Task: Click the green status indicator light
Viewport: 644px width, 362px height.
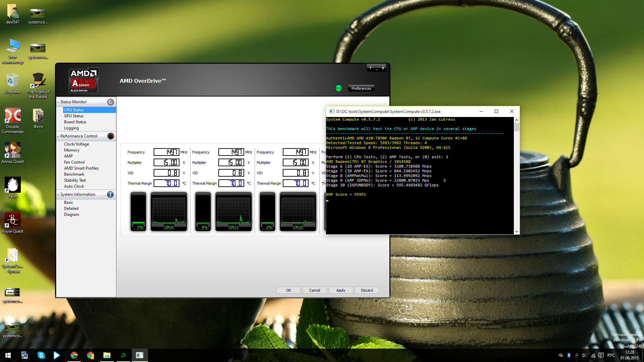Action: [x=338, y=88]
